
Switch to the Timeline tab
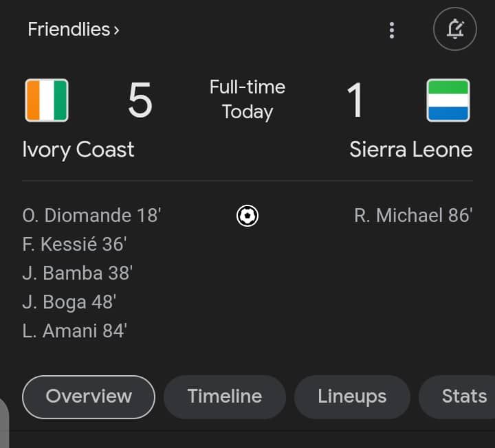(x=225, y=396)
